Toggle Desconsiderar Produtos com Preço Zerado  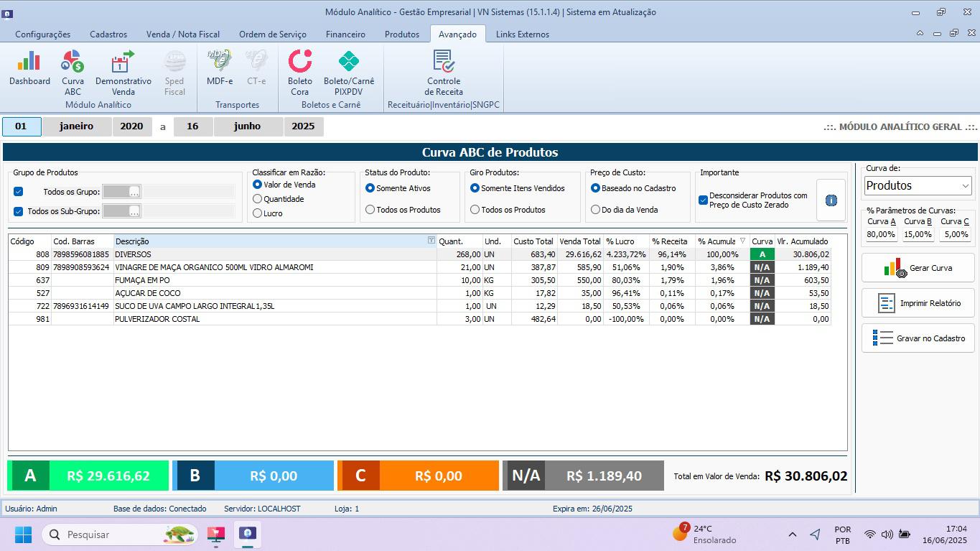(704, 200)
